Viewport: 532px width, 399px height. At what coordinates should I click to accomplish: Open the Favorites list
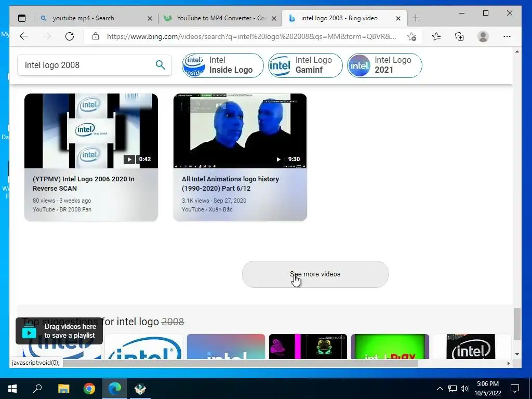point(436,36)
